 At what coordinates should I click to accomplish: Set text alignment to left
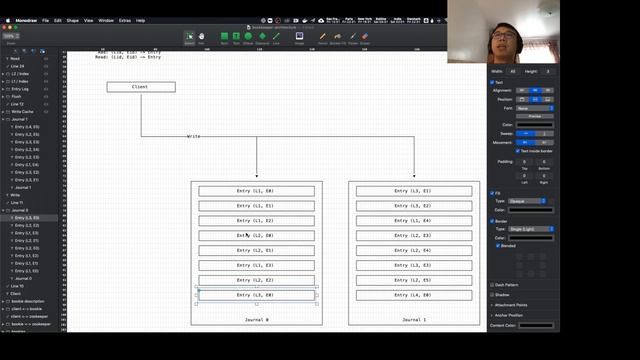point(522,90)
